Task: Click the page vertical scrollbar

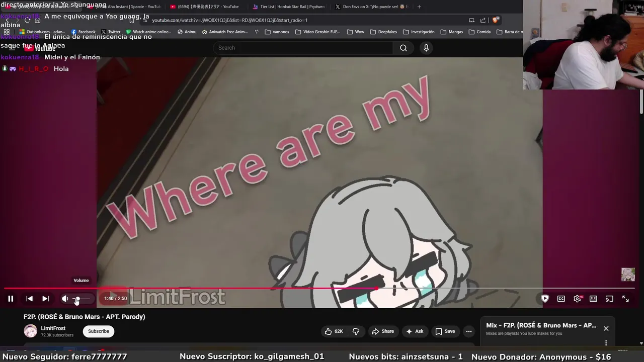Action: click(641, 101)
